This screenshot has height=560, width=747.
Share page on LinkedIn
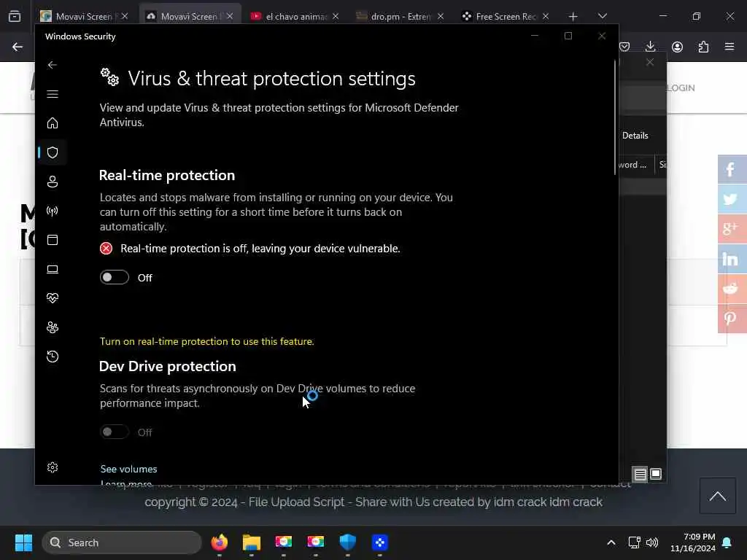[x=732, y=259]
